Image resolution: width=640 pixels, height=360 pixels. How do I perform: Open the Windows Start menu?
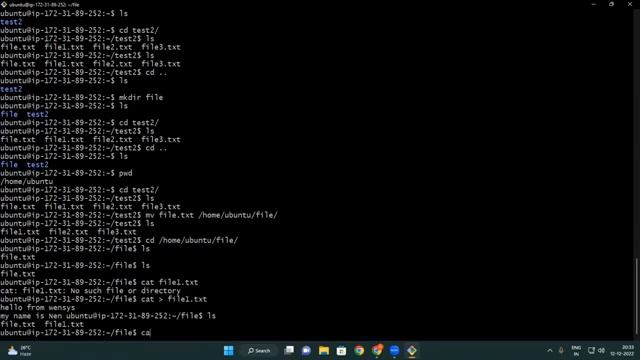tap(229, 350)
